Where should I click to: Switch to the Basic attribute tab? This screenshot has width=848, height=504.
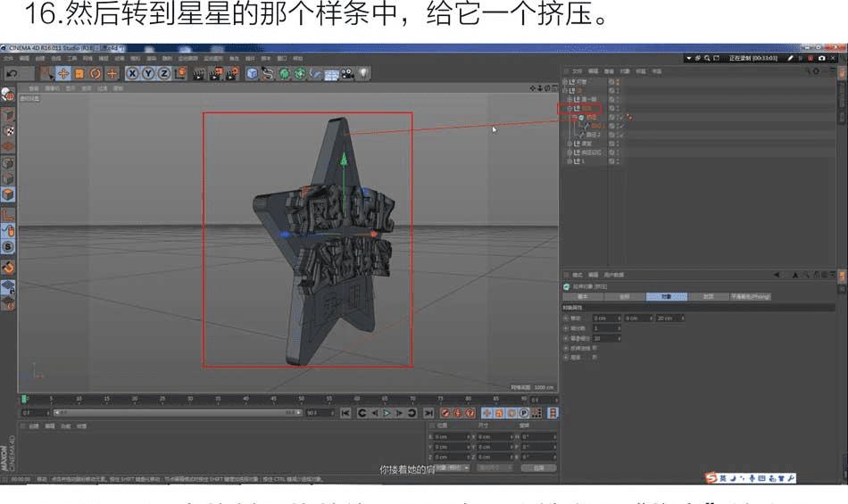click(x=583, y=296)
